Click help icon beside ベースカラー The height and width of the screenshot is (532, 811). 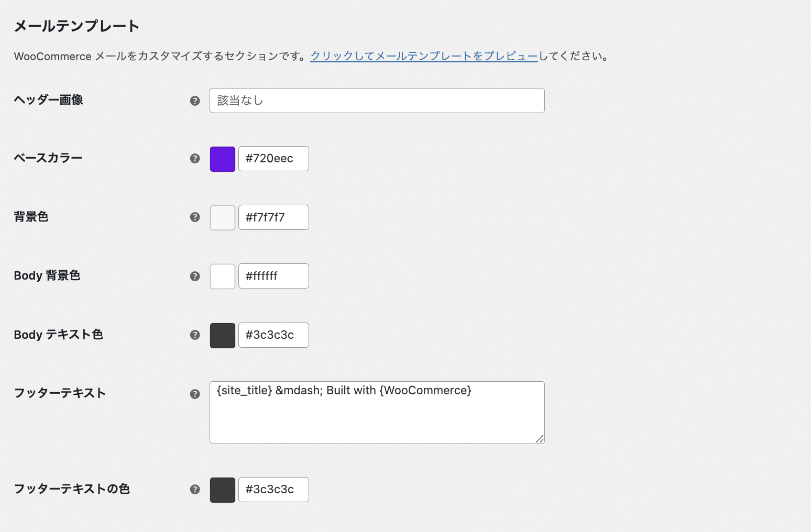[x=195, y=159]
